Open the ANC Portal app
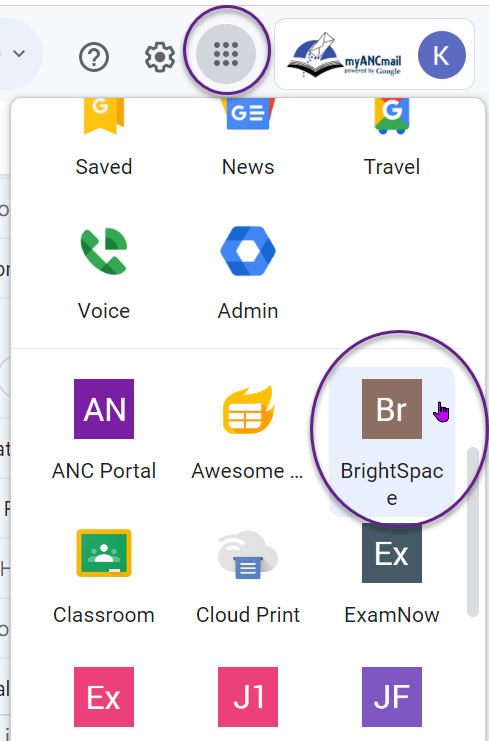The height and width of the screenshot is (741, 489). point(104,430)
